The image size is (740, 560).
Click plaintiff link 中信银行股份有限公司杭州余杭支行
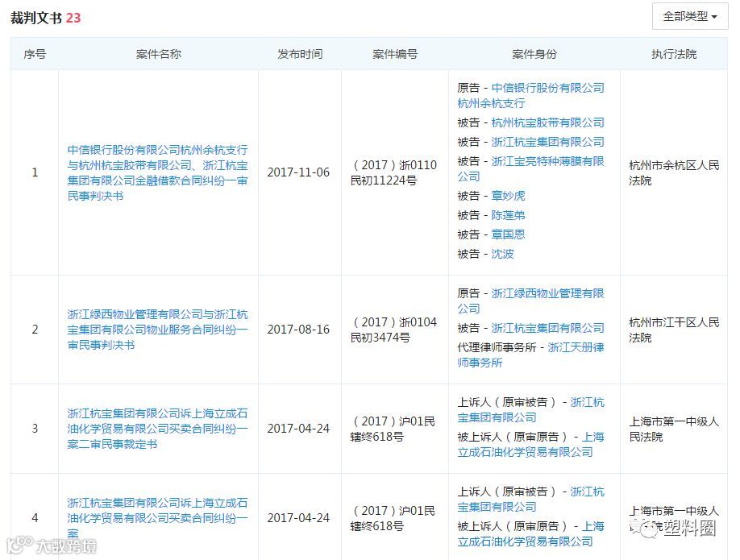[x=531, y=95]
